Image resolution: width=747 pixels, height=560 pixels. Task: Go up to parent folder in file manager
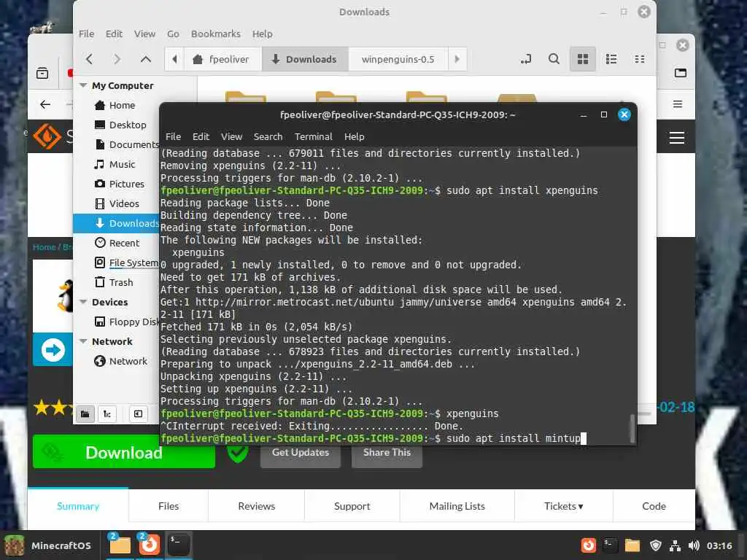pos(146,59)
